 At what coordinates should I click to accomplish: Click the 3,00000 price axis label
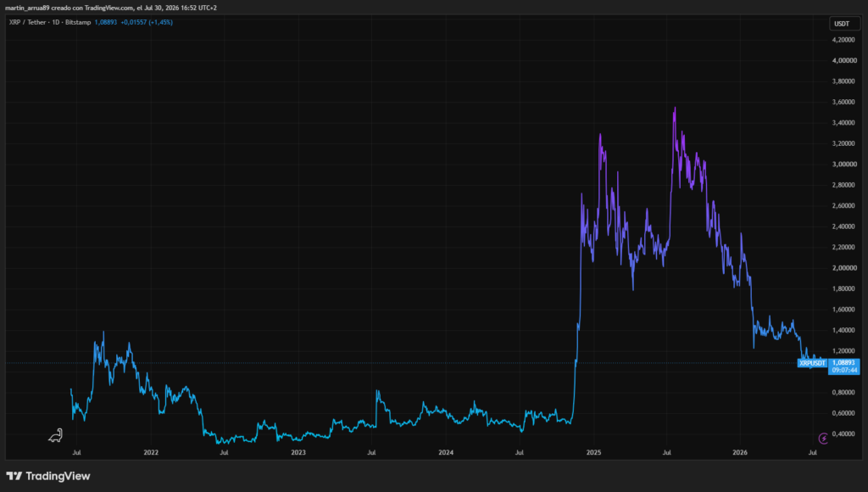point(843,165)
